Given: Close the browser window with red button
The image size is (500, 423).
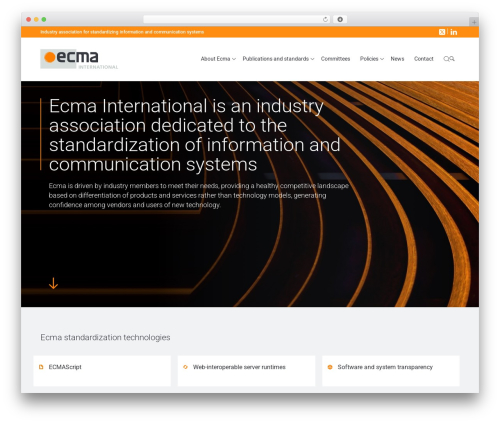Looking at the screenshot, I should point(29,19).
